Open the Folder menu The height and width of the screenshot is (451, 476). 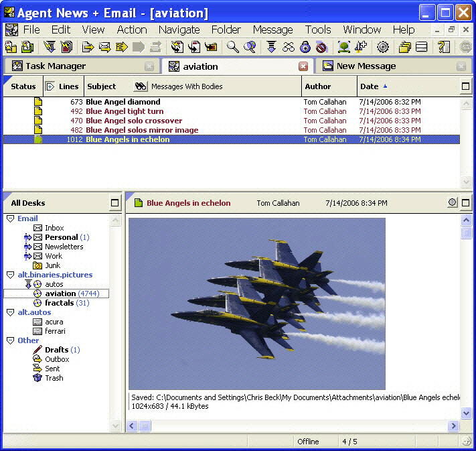226,29
